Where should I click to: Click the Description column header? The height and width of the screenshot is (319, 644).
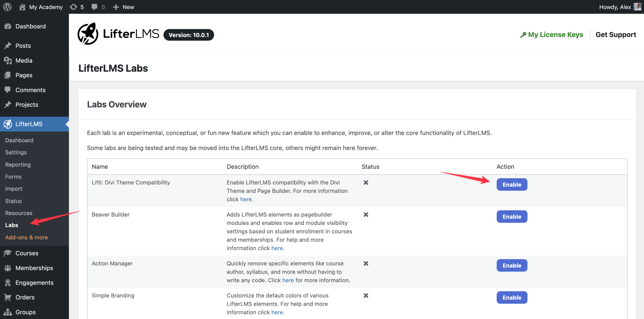[243, 166]
